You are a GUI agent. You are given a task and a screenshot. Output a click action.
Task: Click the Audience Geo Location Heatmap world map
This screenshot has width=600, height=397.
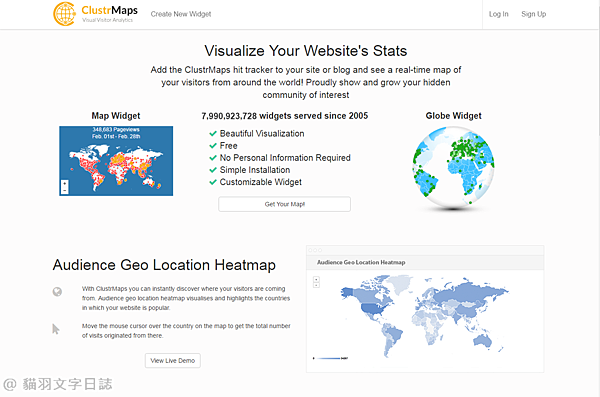(425, 316)
